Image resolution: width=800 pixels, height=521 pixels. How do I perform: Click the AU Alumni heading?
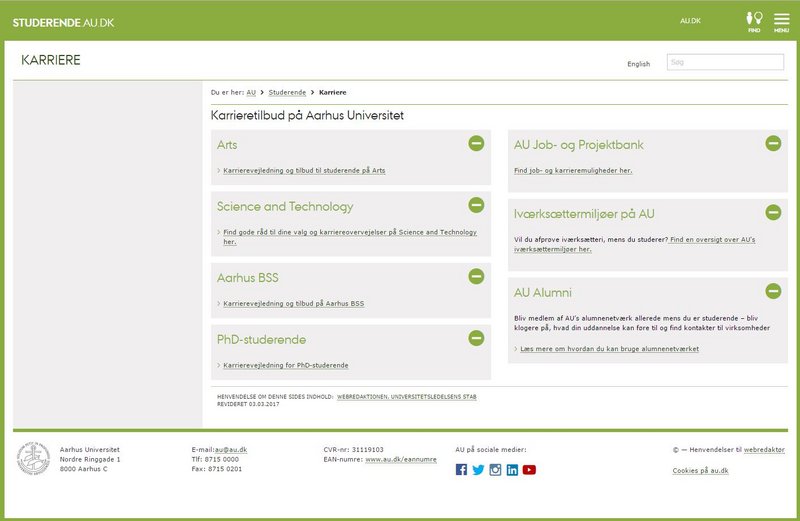(543, 293)
